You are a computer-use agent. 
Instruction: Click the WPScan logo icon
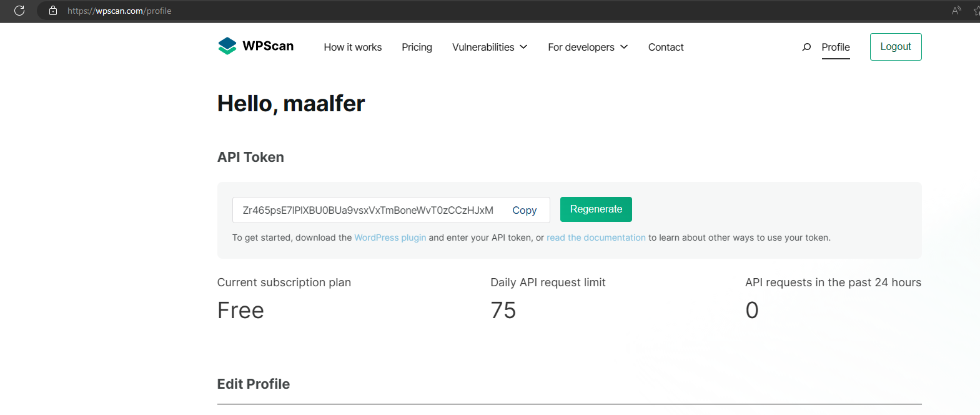coord(227,46)
